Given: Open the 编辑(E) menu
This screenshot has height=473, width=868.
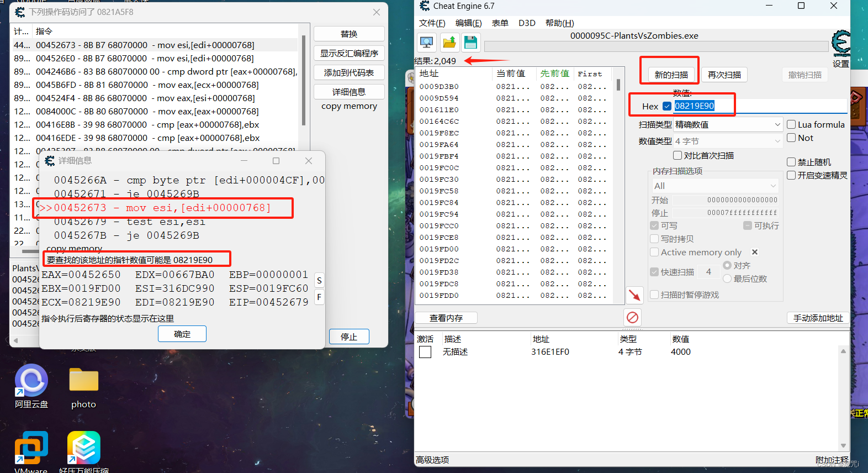Looking at the screenshot, I should 468,23.
